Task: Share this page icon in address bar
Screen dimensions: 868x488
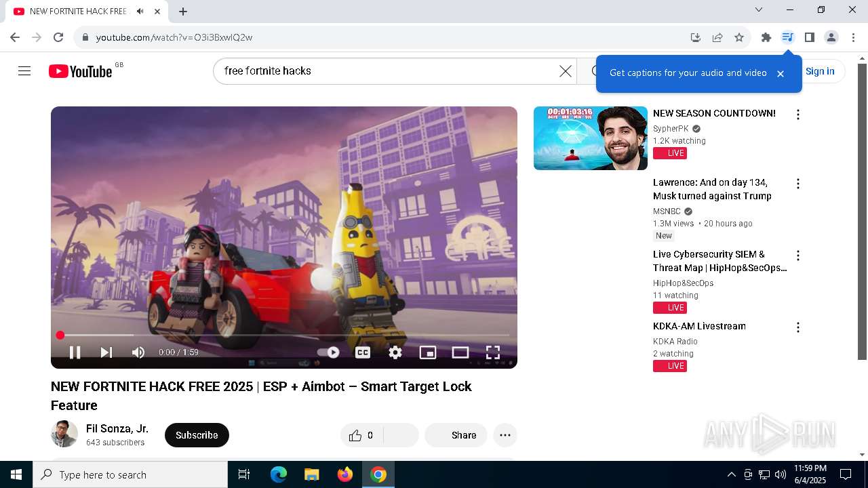Action: (717, 37)
